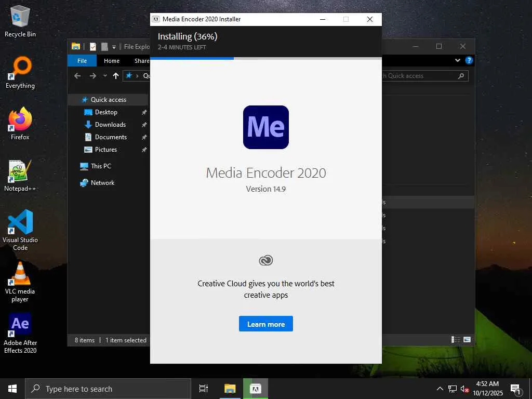
Task: Click the installer title bar Adobe icon
Action: pos(156,19)
